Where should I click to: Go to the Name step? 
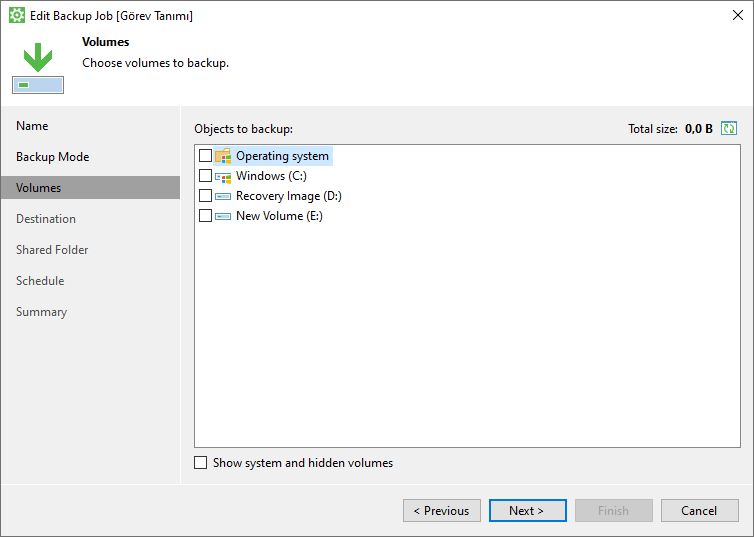tap(32, 125)
